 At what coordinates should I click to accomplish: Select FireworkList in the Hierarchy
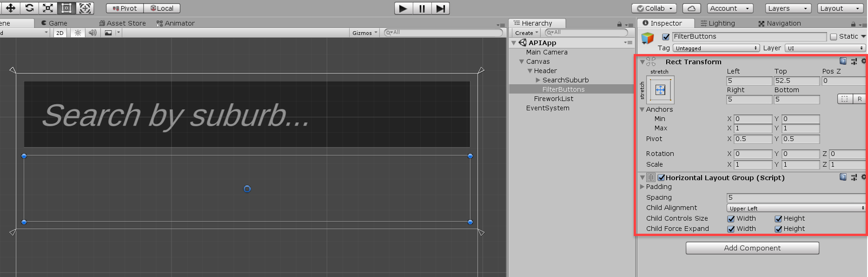click(x=553, y=99)
